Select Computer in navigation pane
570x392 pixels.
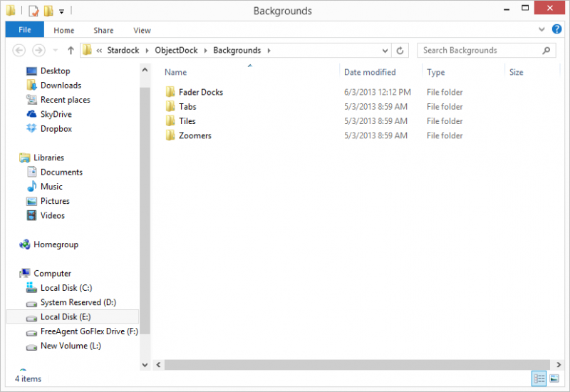(x=52, y=273)
